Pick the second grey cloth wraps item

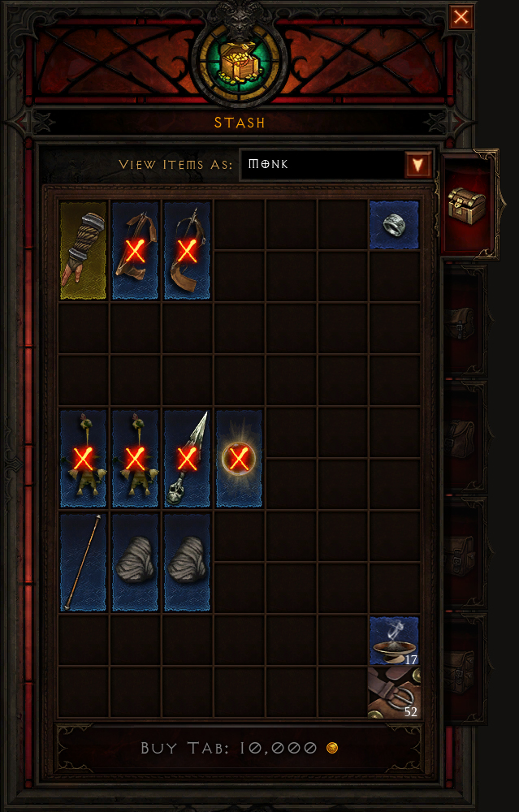187,563
